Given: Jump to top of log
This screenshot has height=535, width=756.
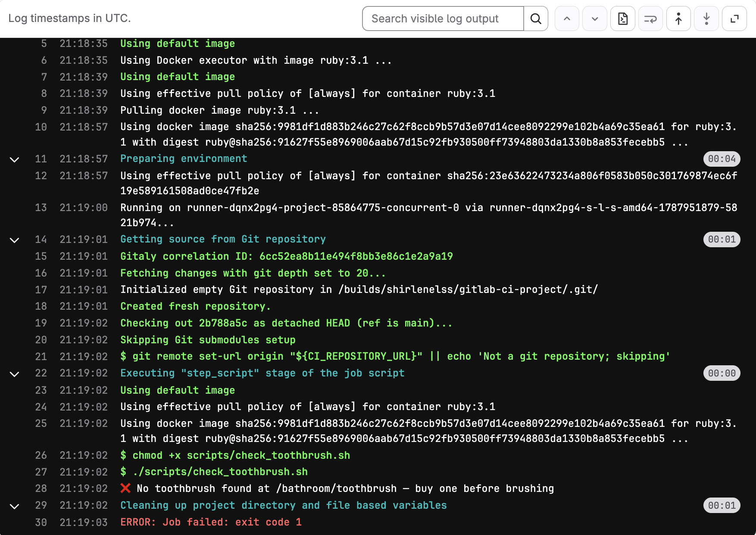Looking at the screenshot, I should click(678, 19).
